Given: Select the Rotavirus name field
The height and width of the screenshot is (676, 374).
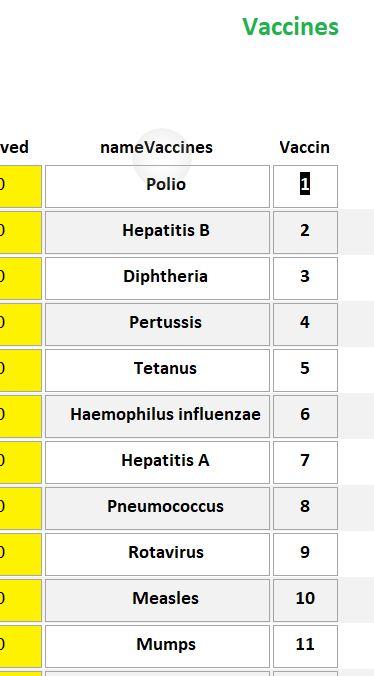Looking at the screenshot, I should click(157, 554).
